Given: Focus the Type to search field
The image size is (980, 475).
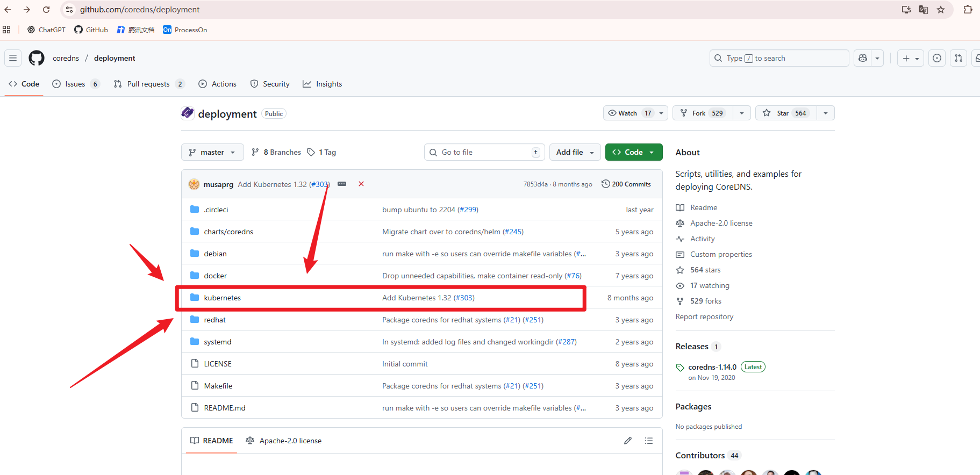Looking at the screenshot, I should point(779,58).
